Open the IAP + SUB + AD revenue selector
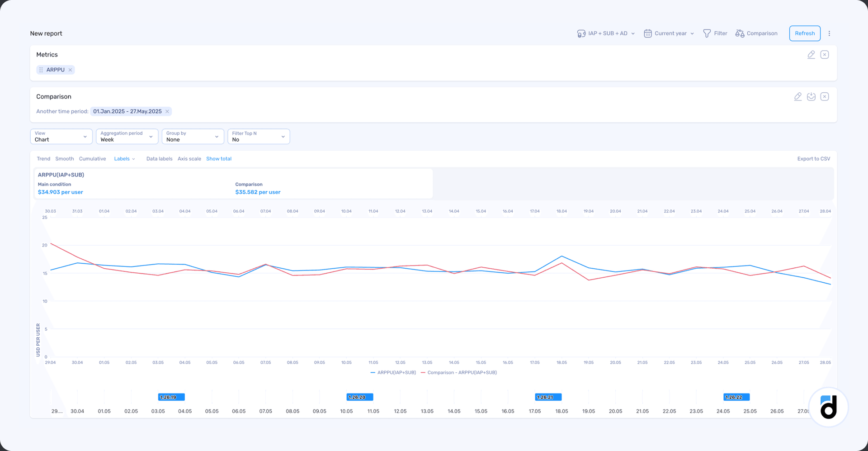This screenshot has width=868, height=451. click(606, 33)
